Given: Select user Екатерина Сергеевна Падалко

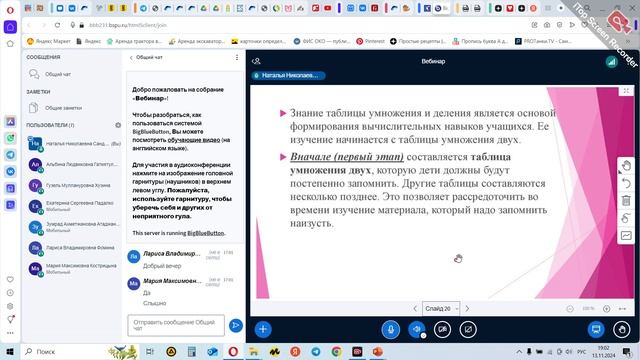Looking at the screenshot, I should coord(74,206).
